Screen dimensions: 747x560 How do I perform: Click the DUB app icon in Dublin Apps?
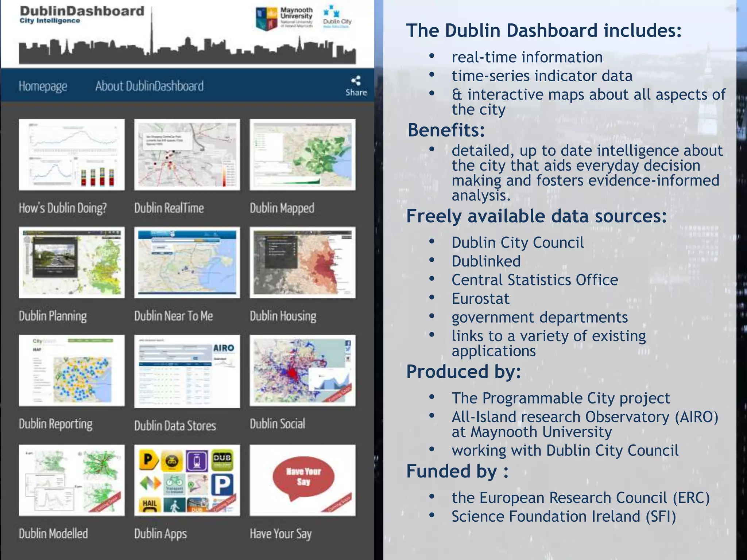[222, 460]
